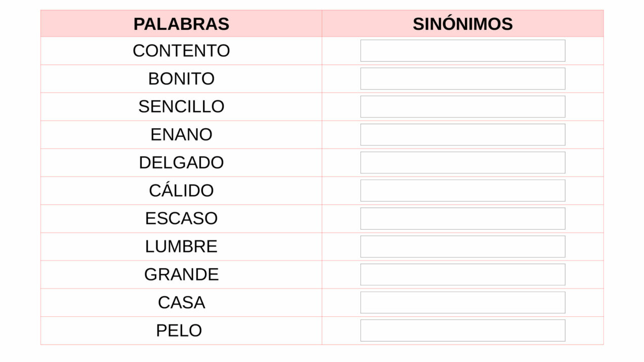
Task: Select the word CONTENTO in the table
Action: click(x=181, y=51)
